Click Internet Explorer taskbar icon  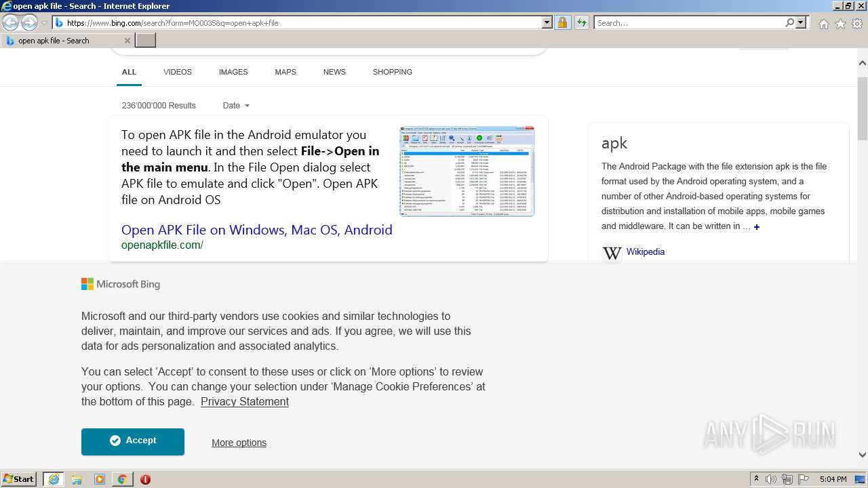(x=54, y=479)
